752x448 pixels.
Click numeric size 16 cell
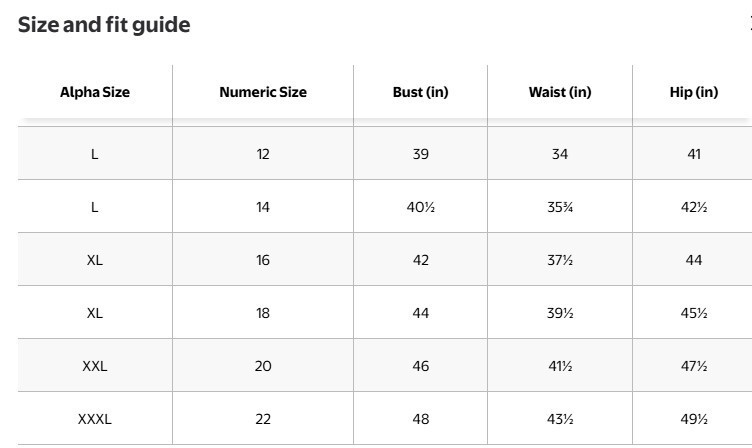pos(263,260)
